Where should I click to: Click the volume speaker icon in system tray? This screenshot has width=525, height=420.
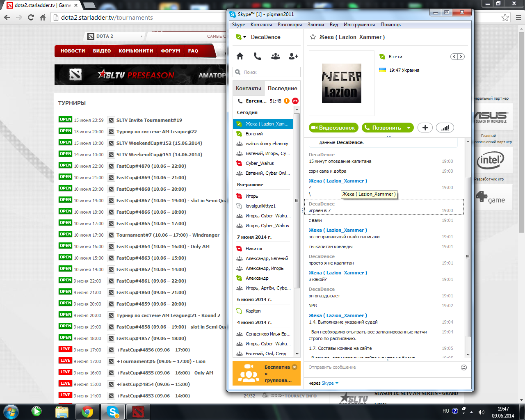(x=481, y=412)
